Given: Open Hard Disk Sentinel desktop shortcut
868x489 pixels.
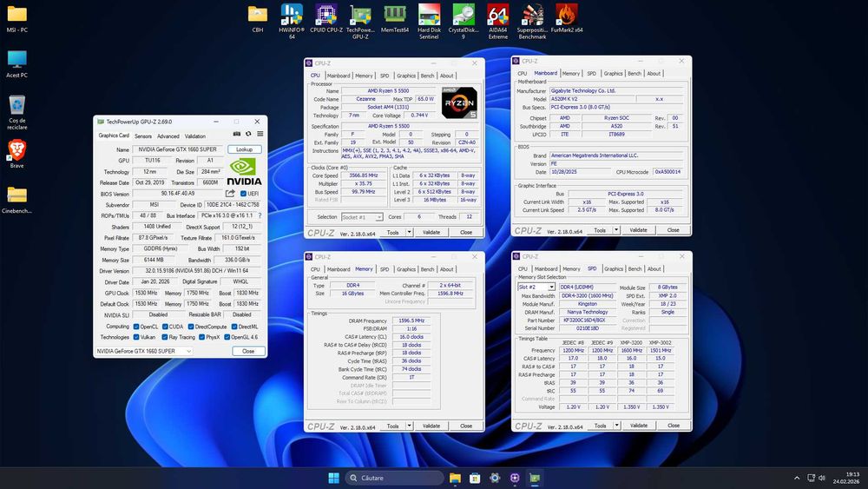Looking at the screenshot, I should [429, 21].
